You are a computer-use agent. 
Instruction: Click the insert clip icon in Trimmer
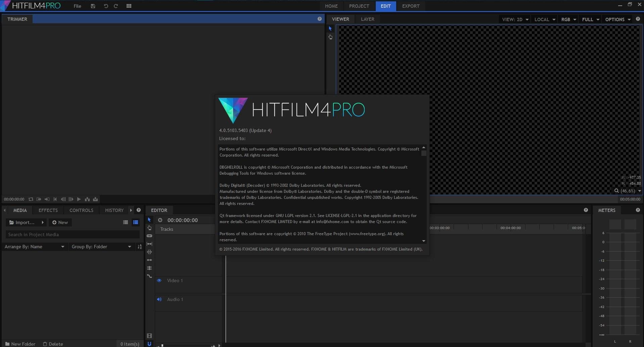[x=87, y=199]
